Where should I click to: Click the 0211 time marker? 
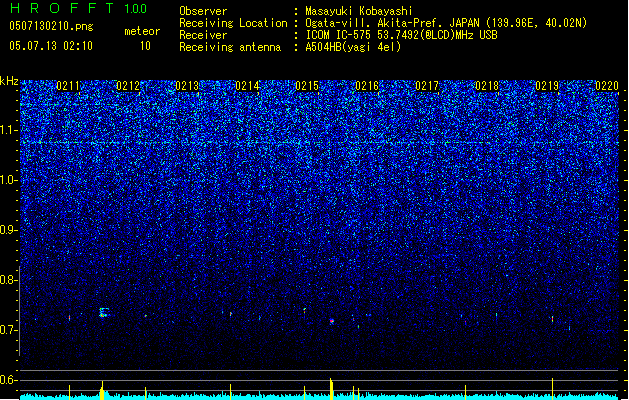tap(68, 85)
